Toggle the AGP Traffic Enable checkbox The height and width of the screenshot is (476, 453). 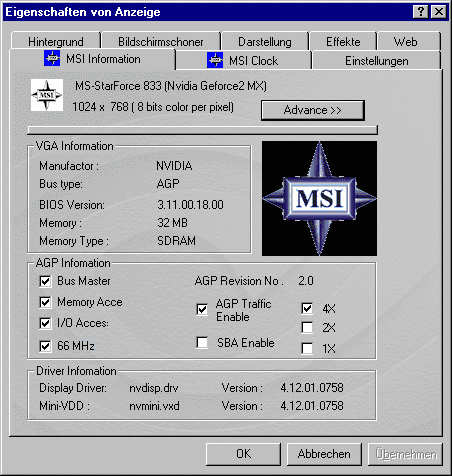[x=202, y=310]
